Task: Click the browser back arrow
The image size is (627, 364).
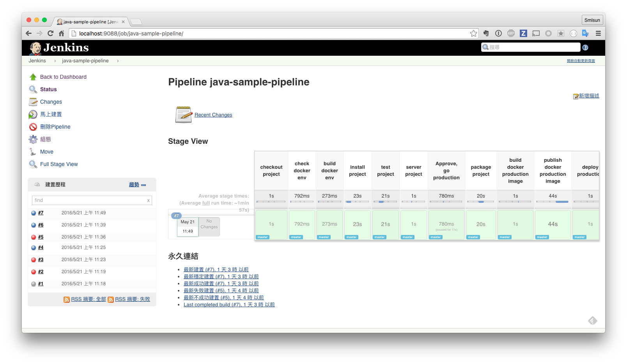Action: point(28,34)
